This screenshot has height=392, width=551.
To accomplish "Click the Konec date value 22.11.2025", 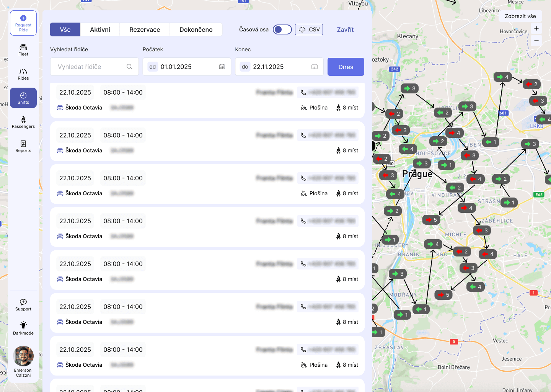I will pos(268,67).
